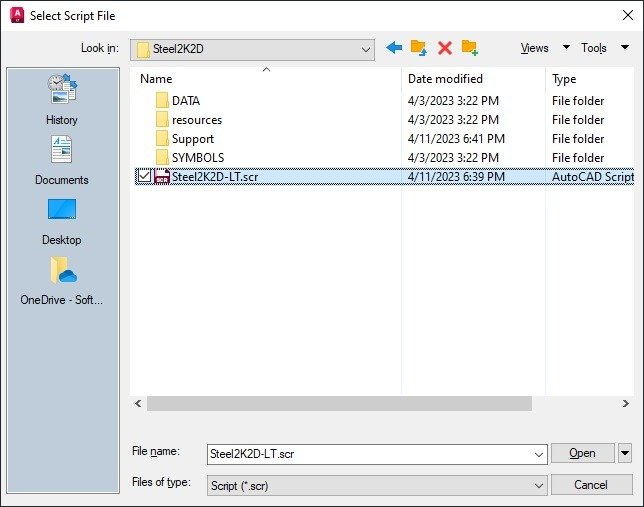Click the scrollbar left arrow
This screenshot has height=507, width=644.
pyautogui.click(x=138, y=403)
